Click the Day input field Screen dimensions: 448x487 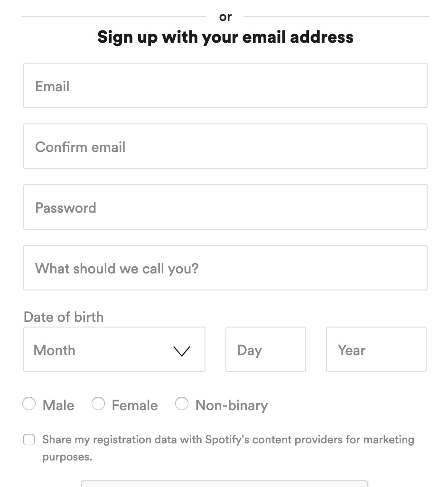tap(266, 349)
